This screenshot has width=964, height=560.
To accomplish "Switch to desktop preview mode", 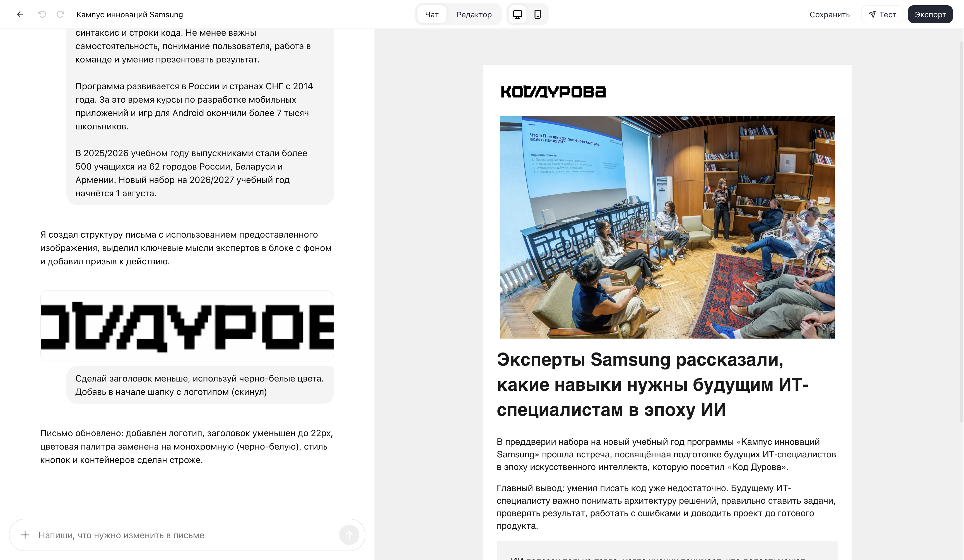I will point(517,14).
